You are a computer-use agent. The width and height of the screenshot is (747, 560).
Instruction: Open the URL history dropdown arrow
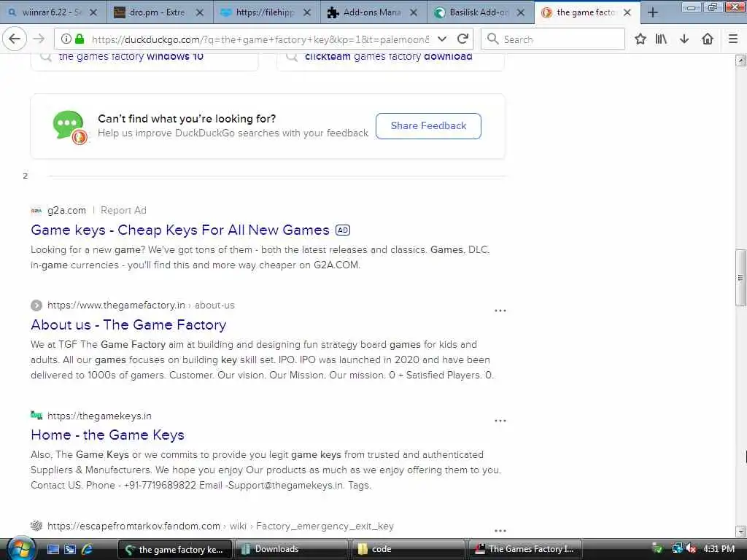[x=442, y=39]
